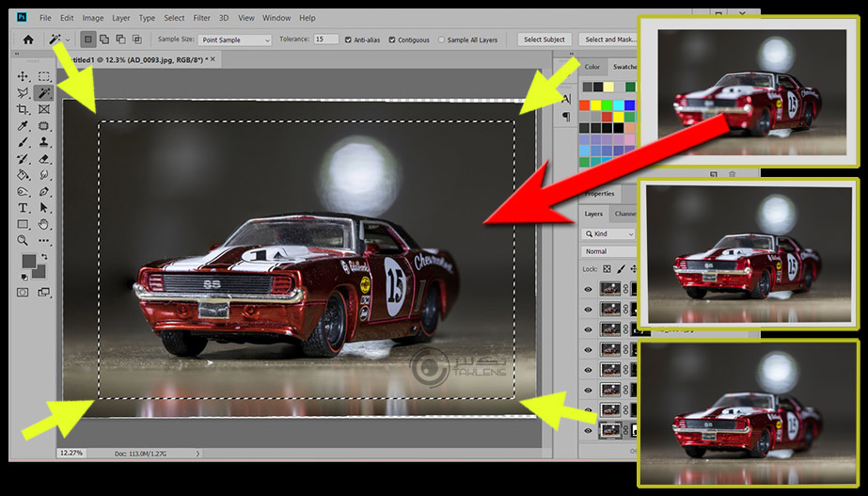
Task: Select the Move tool
Action: click(x=23, y=76)
